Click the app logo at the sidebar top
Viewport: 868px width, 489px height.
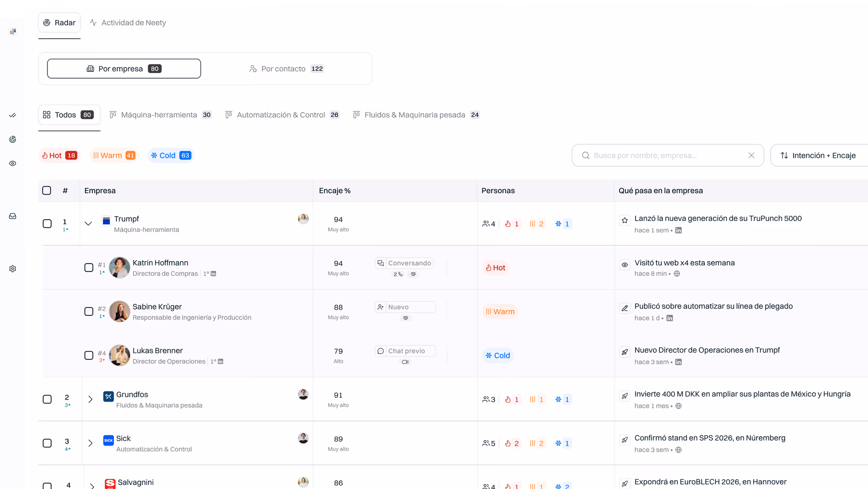pyautogui.click(x=13, y=31)
